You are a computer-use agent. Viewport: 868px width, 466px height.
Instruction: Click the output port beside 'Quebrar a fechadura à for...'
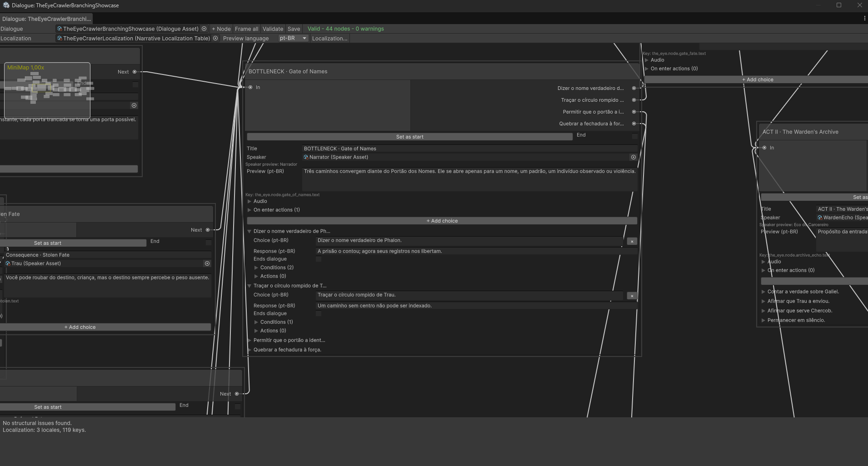pos(634,124)
